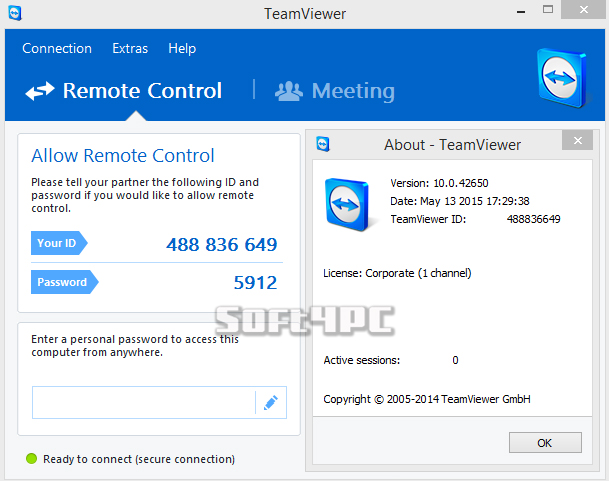The image size is (609, 481).
Task: Click the Password label tag
Action: pos(64,282)
